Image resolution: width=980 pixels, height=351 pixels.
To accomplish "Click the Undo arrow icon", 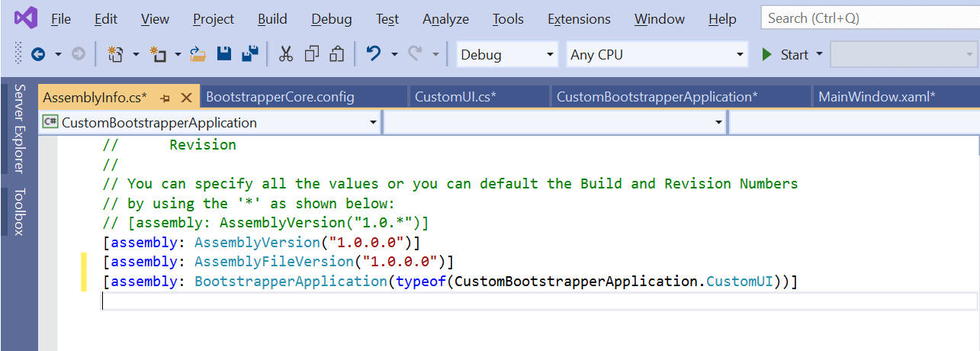I will 374,54.
